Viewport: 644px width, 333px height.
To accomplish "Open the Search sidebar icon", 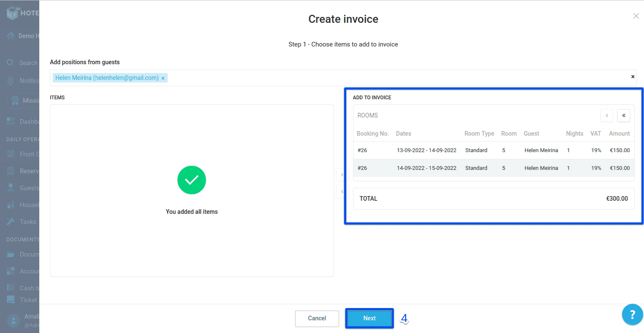I will 9,63.
